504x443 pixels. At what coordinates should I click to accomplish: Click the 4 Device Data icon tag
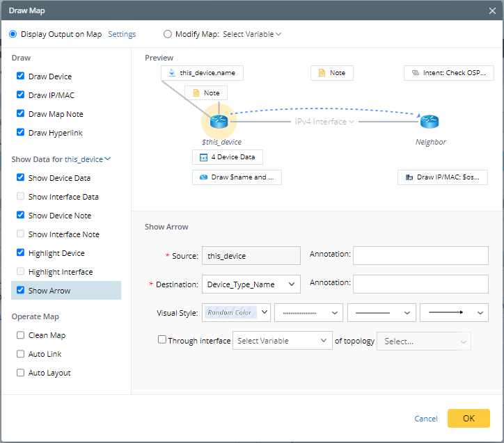tap(203, 157)
